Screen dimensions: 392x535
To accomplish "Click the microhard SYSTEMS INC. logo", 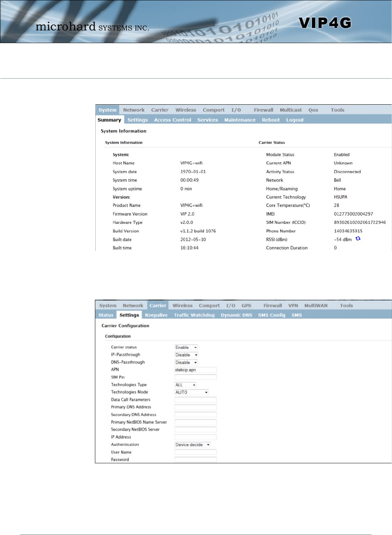I will (x=92, y=26).
